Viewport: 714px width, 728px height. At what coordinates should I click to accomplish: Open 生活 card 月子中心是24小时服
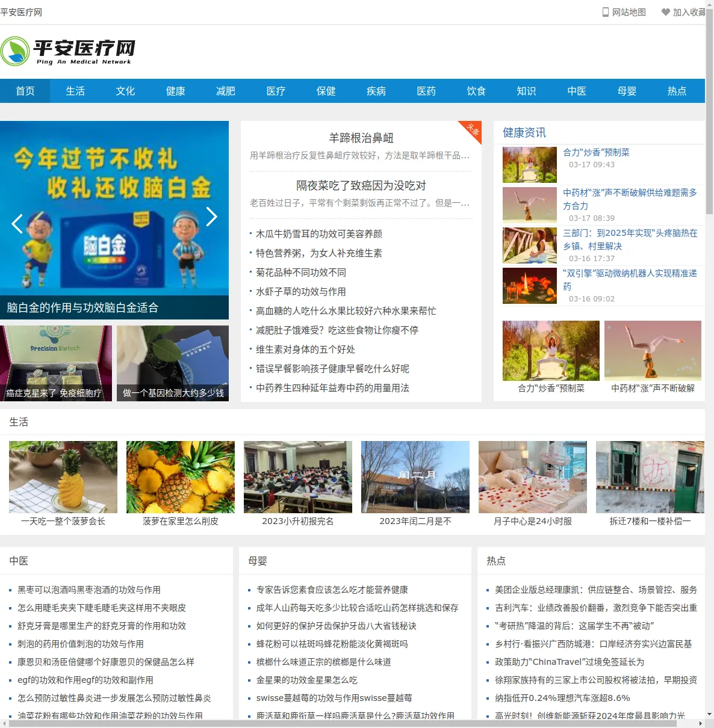tap(533, 484)
